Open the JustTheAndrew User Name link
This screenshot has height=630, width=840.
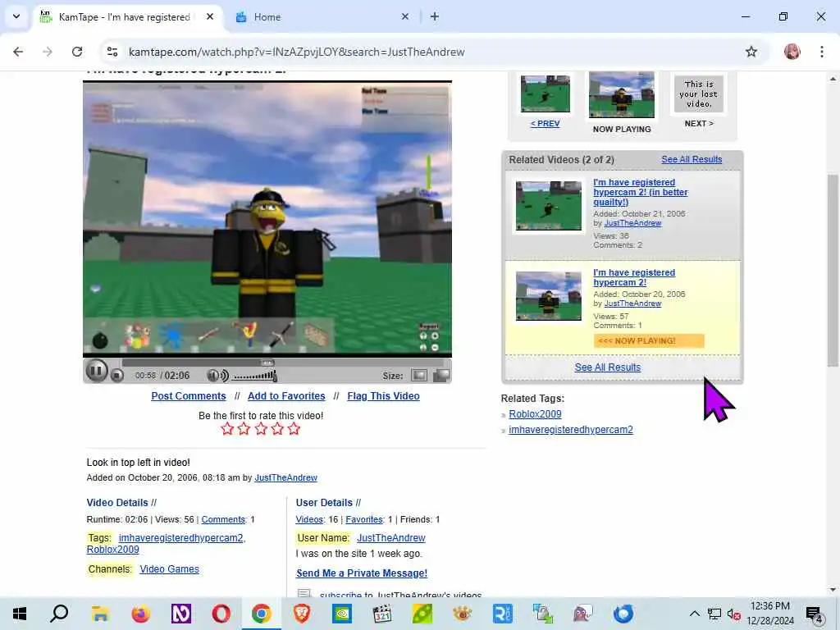click(x=391, y=537)
